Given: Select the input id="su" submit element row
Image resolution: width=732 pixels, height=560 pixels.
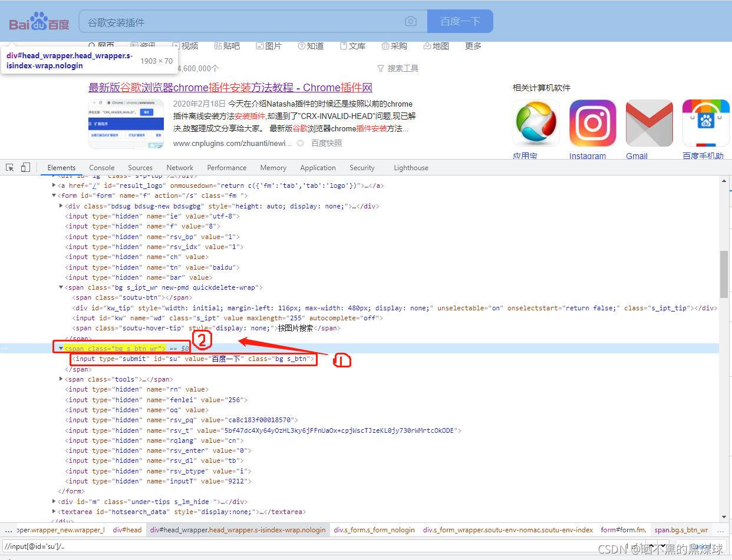Looking at the screenshot, I should click(x=193, y=359).
